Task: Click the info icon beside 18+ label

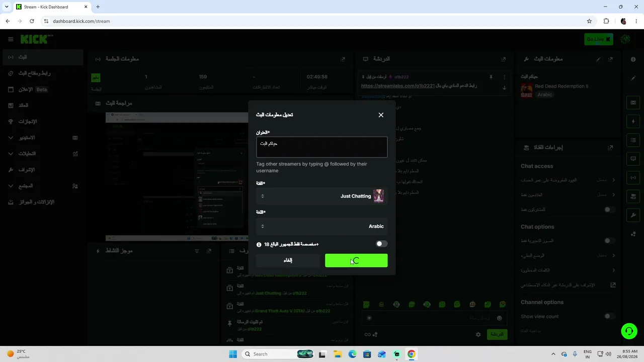Action: tap(259, 245)
